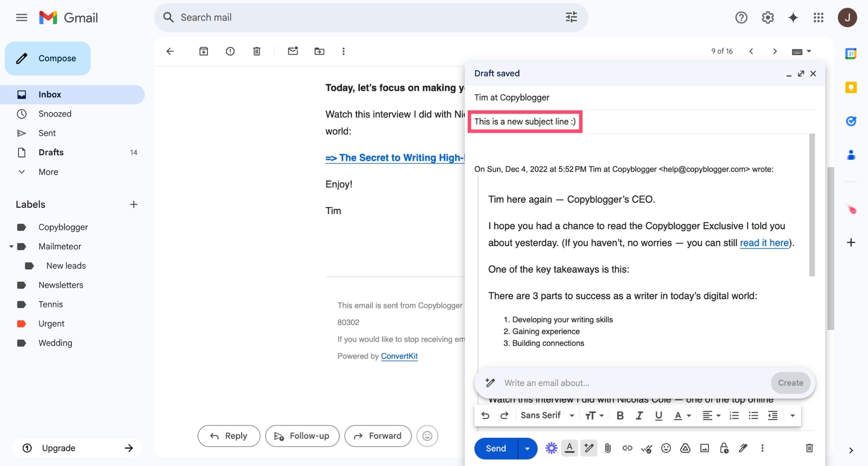
Task: Open search options filter icon
Action: click(571, 17)
